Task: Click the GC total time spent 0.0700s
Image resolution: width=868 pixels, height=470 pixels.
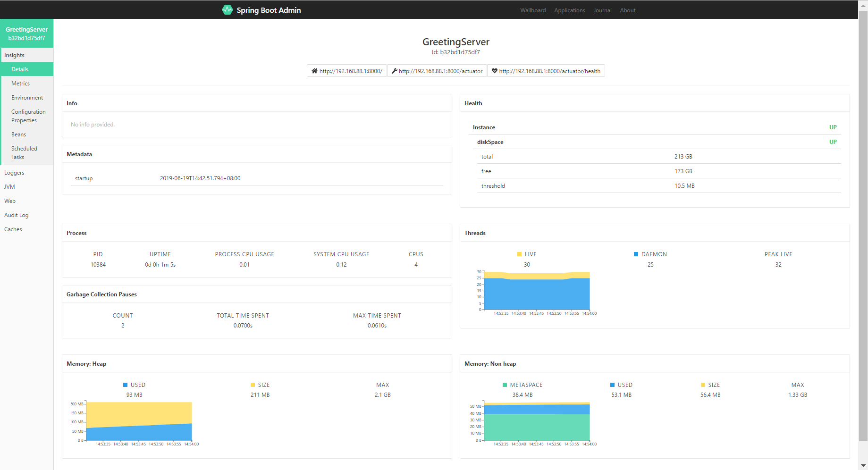Action: coord(243,326)
